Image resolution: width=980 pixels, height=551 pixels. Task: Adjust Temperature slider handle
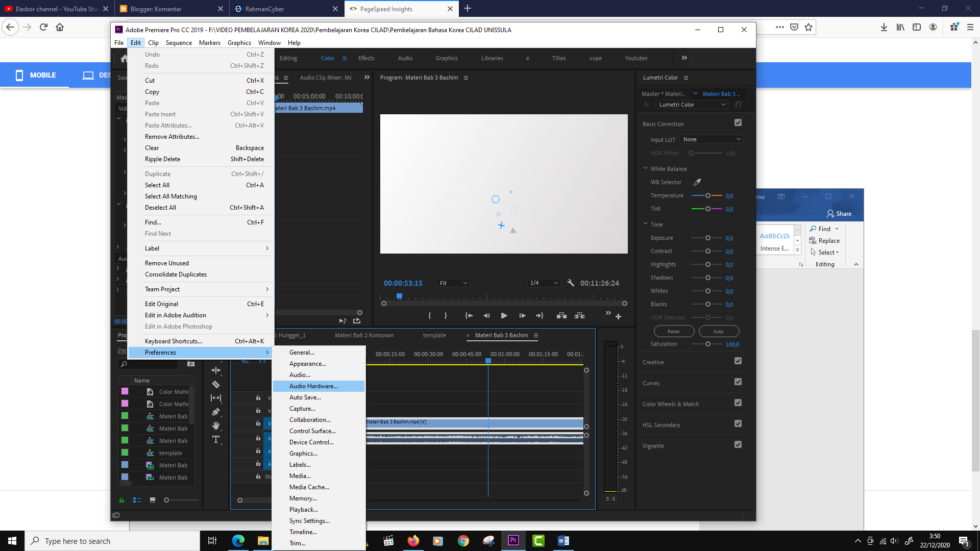pos(708,196)
